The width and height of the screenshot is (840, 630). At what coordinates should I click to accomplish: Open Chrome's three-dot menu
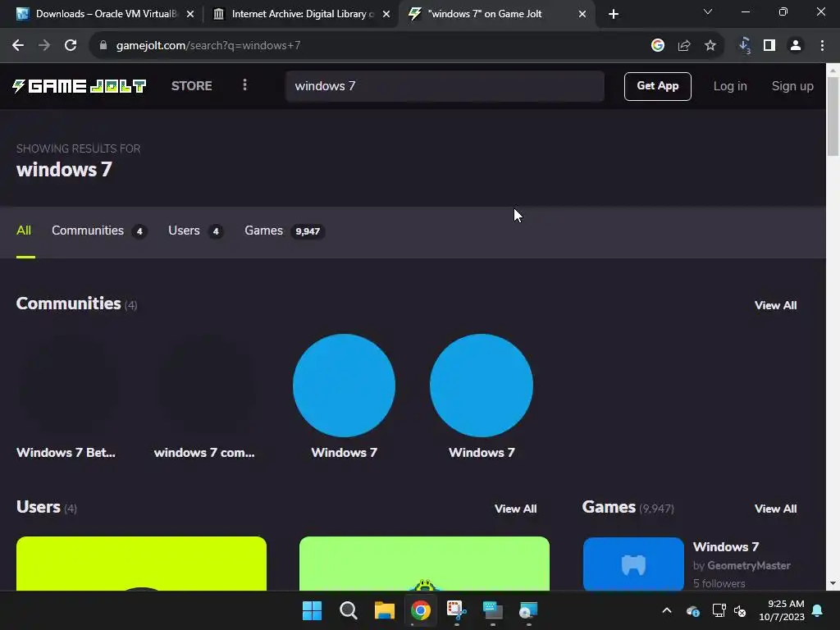click(822, 46)
